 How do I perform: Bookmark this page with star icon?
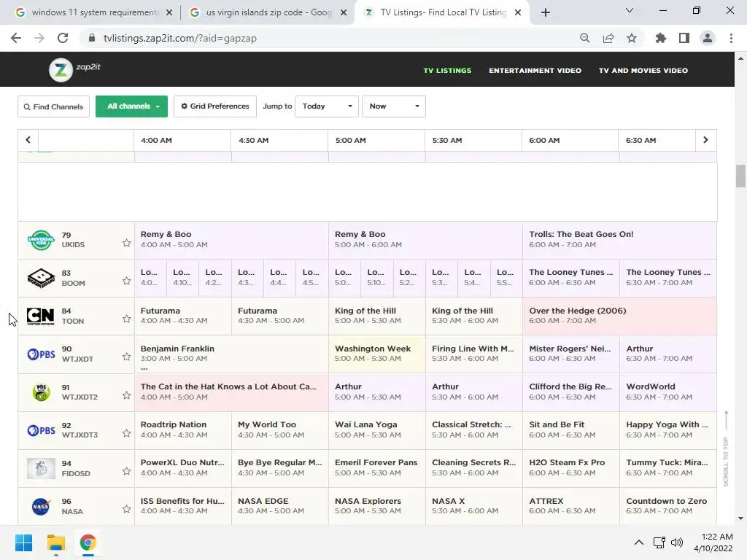tap(632, 38)
